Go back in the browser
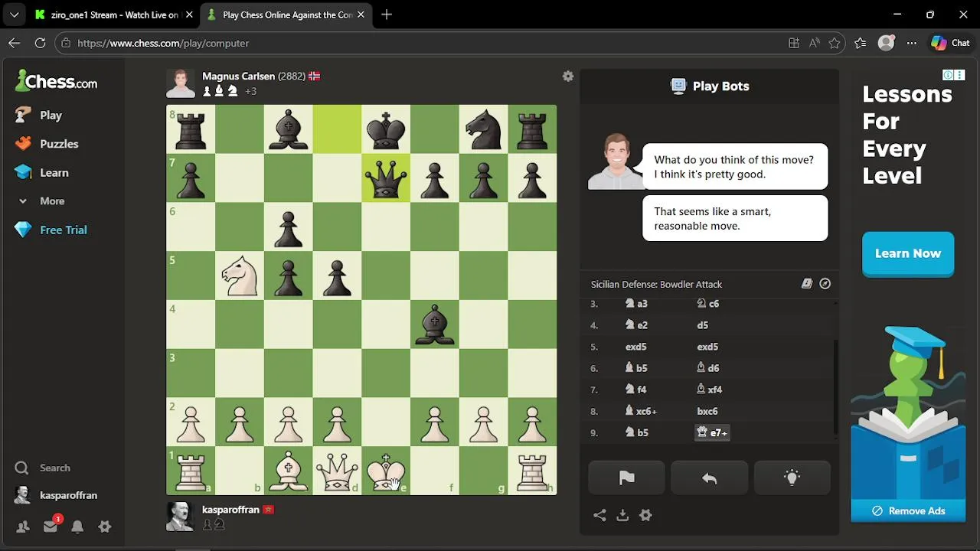980x551 pixels. [14, 43]
